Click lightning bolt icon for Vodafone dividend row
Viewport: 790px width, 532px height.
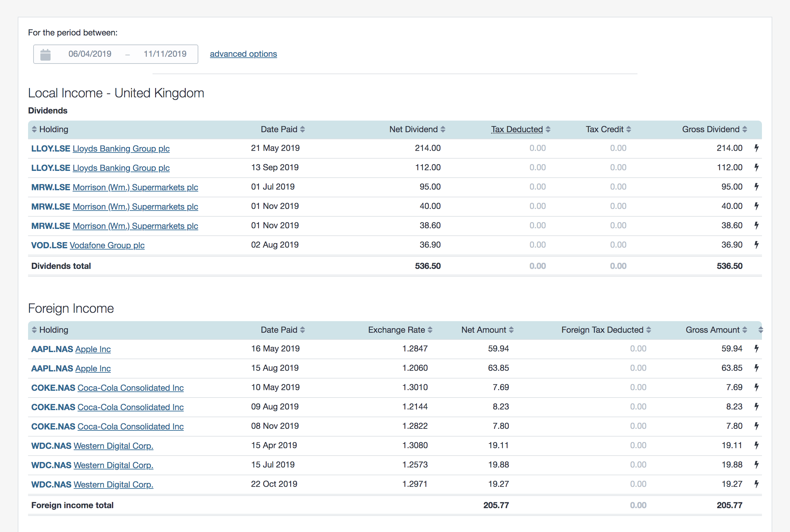pos(756,245)
